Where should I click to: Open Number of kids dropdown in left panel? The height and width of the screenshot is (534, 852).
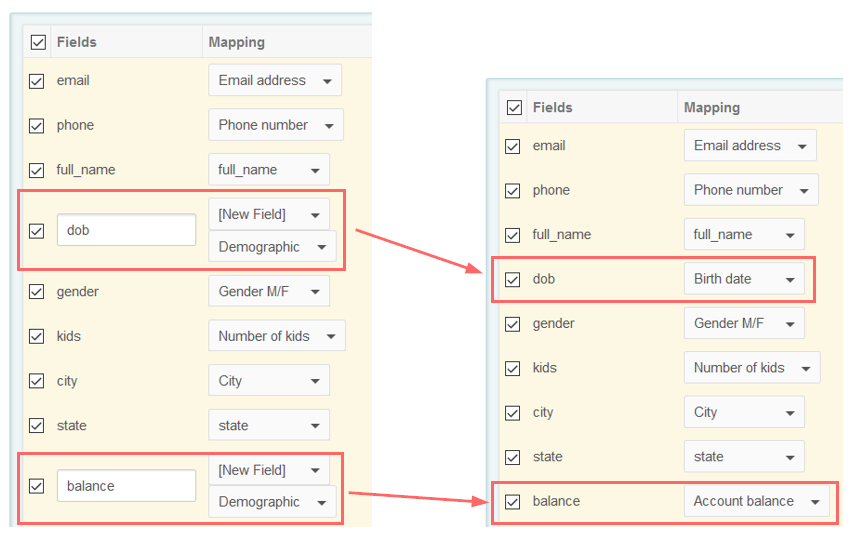277,336
